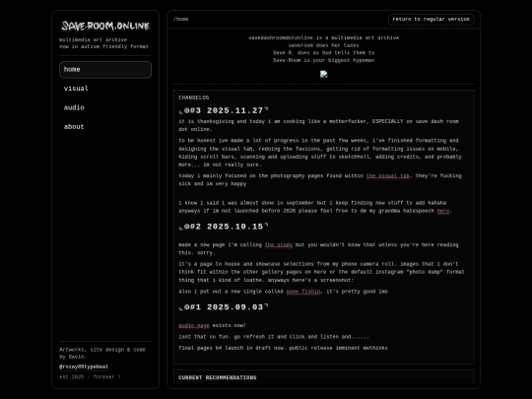The height and width of the screenshot is (399, 532).
Task: Click changelog heading #3 2025.11.27
Action: pyautogui.click(x=224, y=110)
